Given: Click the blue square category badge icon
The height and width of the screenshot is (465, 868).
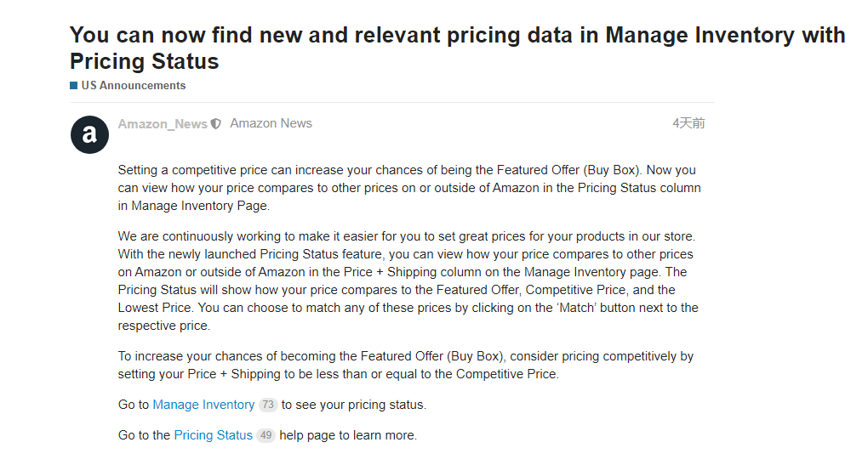Looking at the screenshot, I should (x=74, y=86).
